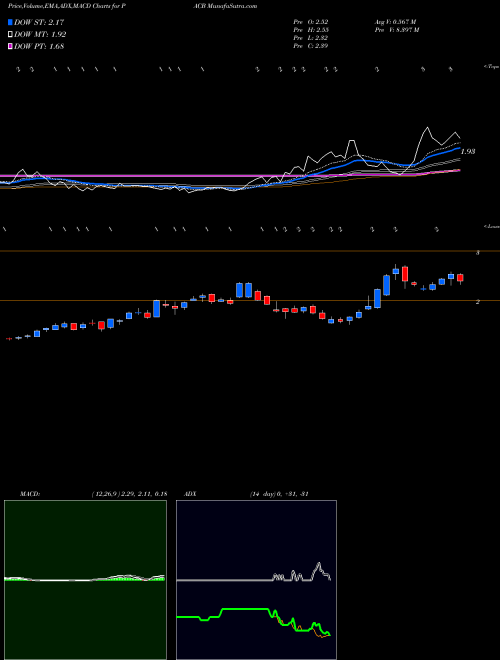Click the magenta DOW PT color swatch
The height and width of the screenshot is (660, 500).
click(x=10, y=46)
